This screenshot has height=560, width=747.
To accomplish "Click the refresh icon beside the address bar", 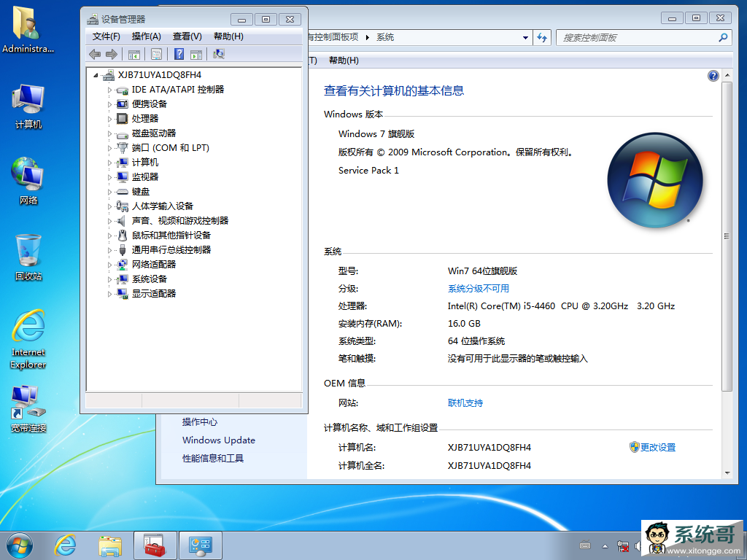I will coord(542,38).
